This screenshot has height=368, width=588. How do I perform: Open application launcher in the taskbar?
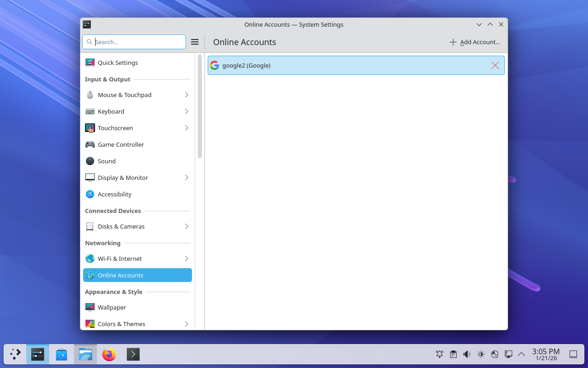click(15, 354)
